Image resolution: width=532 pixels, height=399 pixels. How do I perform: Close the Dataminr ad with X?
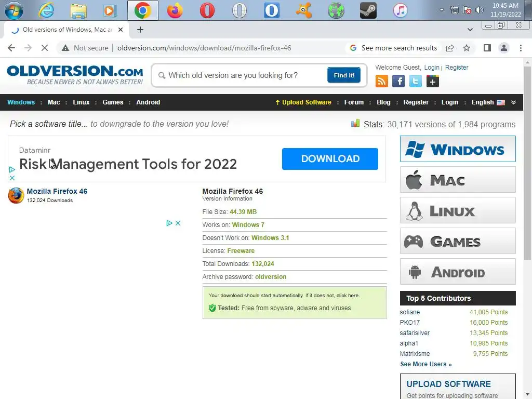[12, 178]
